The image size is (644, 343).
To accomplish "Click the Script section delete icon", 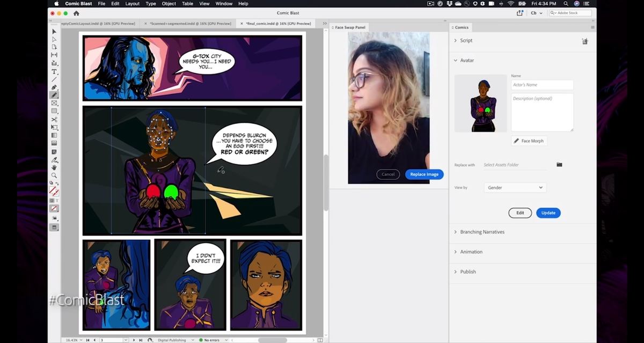I will coord(585,41).
